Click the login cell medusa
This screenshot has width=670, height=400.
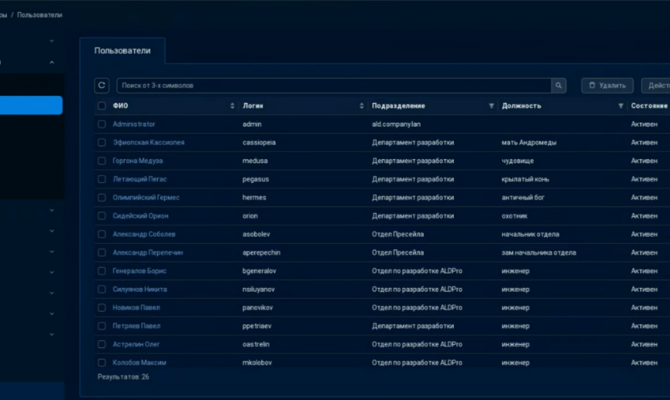(x=255, y=161)
